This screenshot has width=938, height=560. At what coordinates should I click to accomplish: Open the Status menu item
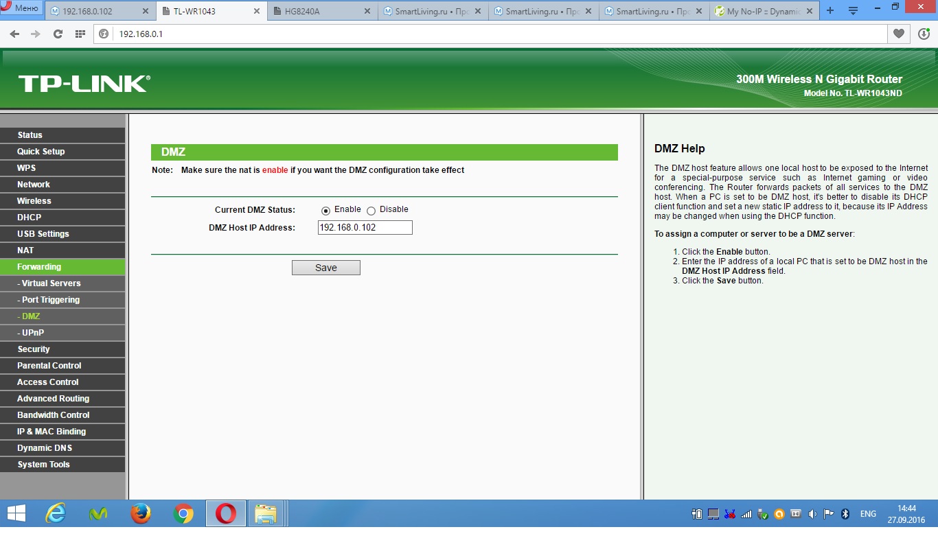62,135
